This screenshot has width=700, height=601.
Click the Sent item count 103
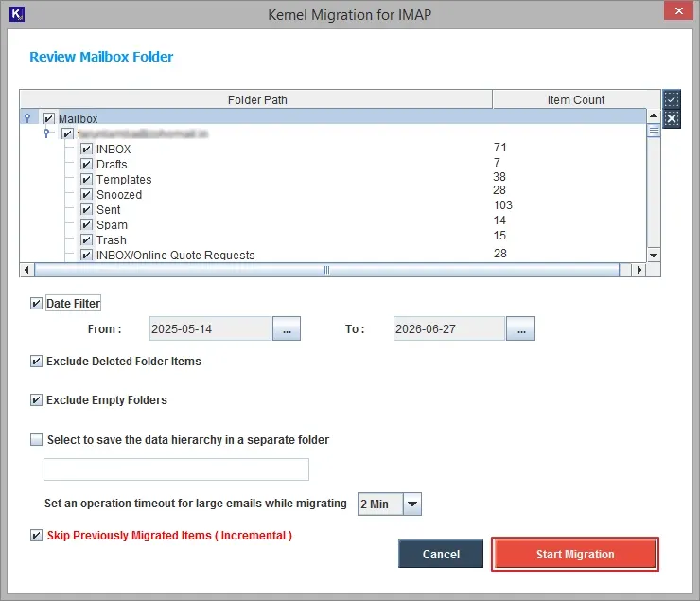coord(502,205)
